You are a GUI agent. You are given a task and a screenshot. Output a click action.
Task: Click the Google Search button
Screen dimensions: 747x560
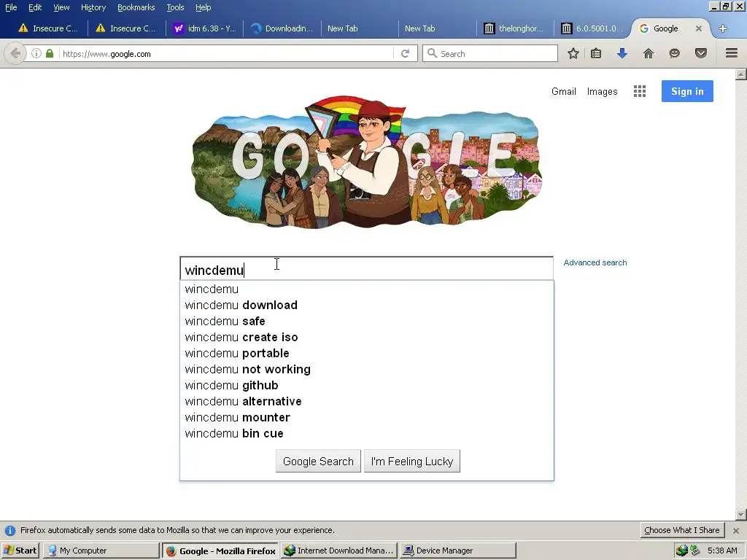[x=318, y=461]
